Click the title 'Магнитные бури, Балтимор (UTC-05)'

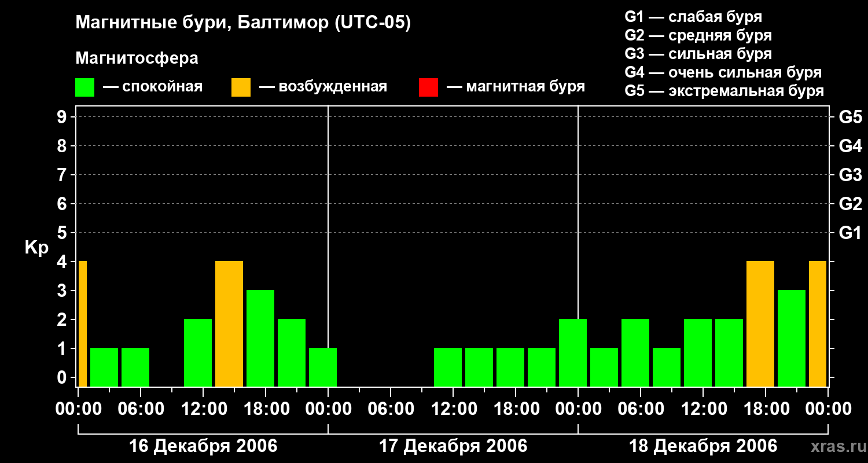click(x=243, y=23)
